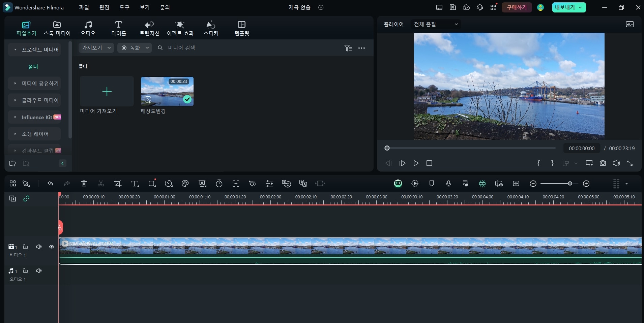Zoom in the timeline
Viewport: 644px width, 323px height.
(586, 184)
